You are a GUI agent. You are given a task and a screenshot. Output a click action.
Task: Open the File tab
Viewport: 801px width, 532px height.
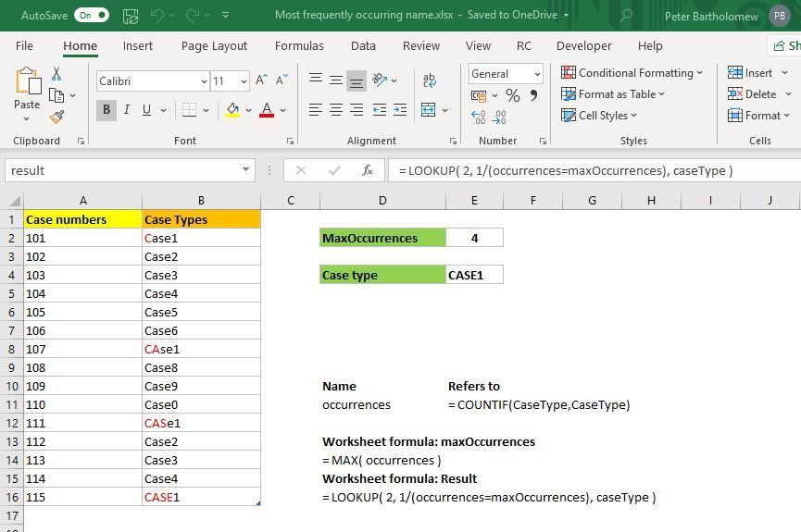click(24, 46)
